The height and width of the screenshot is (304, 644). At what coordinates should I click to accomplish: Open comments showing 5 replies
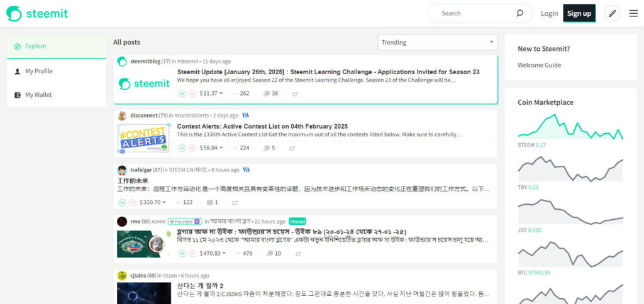coord(269,148)
